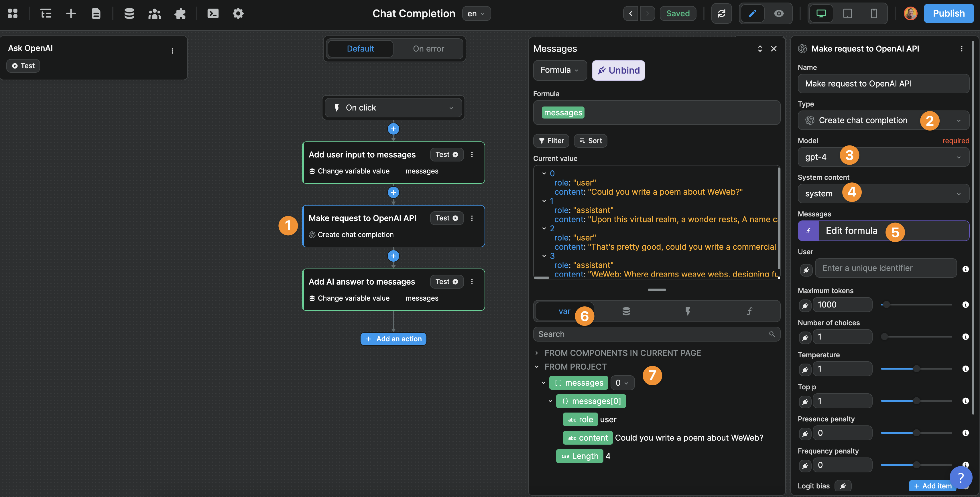Open the data sources panel
This screenshot has width=980, height=497.
click(129, 13)
